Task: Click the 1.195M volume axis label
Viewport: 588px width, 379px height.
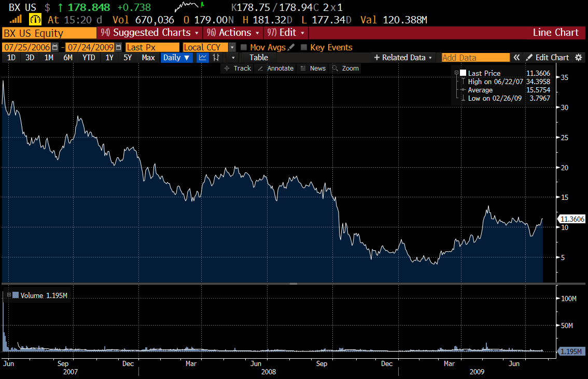Action: pos(571,351)
